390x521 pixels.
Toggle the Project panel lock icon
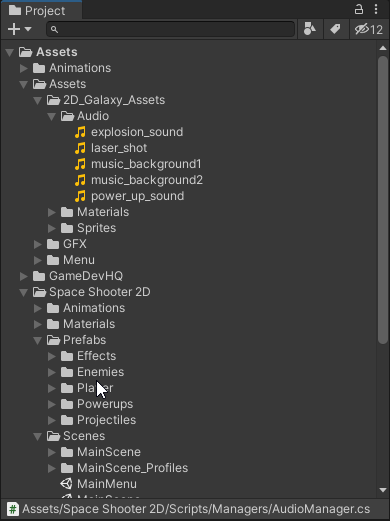[359, 9]
